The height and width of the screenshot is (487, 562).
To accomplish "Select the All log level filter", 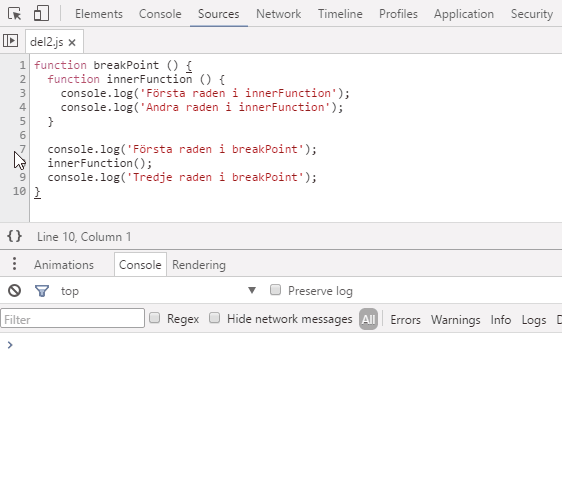I will pos(368,319).
